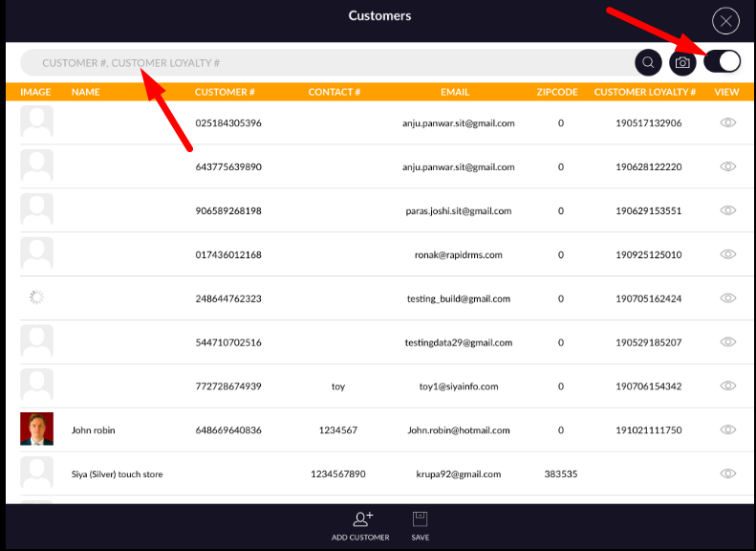Click eye icon for paras.joshi.sit@gmail.com row
Image resolution: width=756 pixels, height=551 pixels.
pos(727,210)
